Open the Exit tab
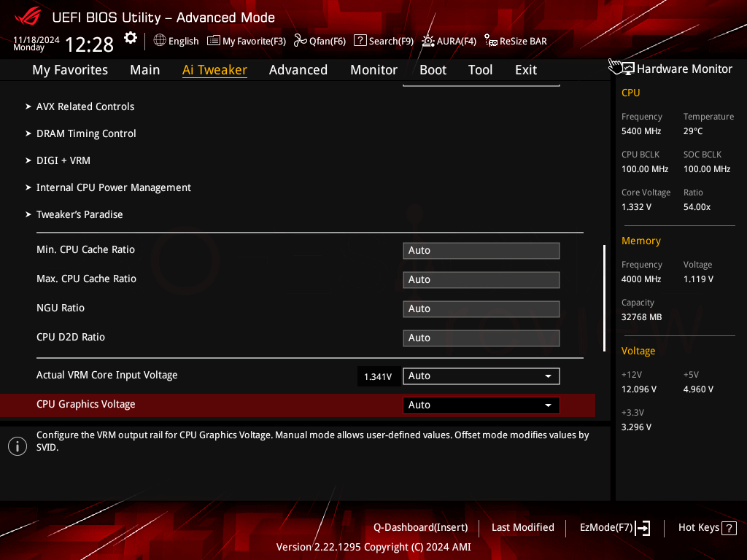Screen dimensions: 747x560 [526, 70]
